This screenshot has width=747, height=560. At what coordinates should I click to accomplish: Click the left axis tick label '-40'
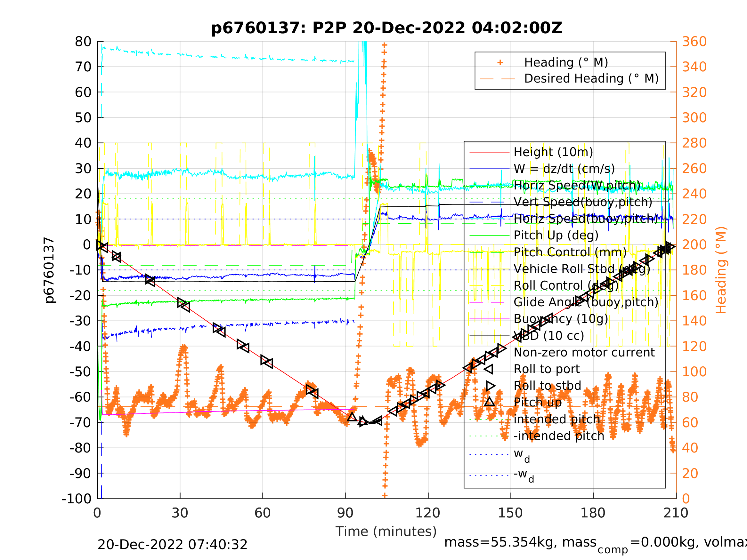click(80, 346)
